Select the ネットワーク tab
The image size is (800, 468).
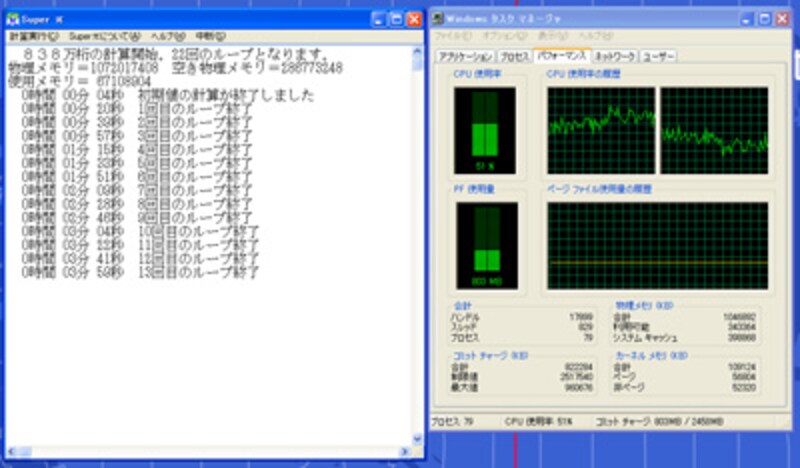(x=615, y=56)
